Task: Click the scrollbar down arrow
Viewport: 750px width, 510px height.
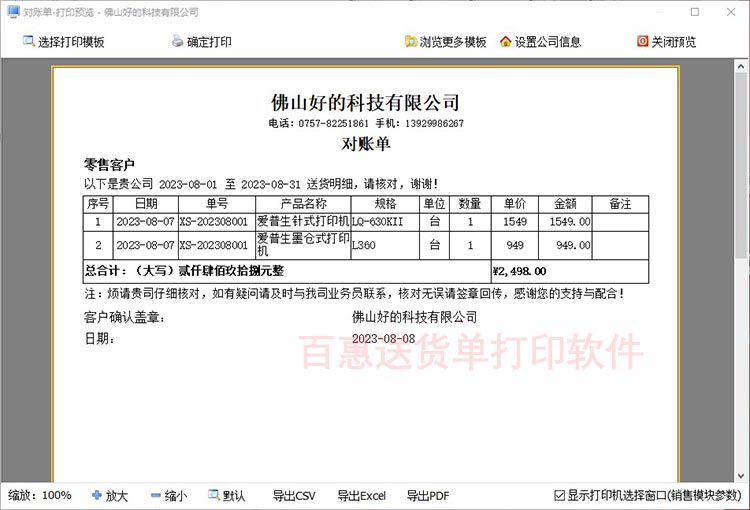Action: pyautogui.click(x=741, y=476)
